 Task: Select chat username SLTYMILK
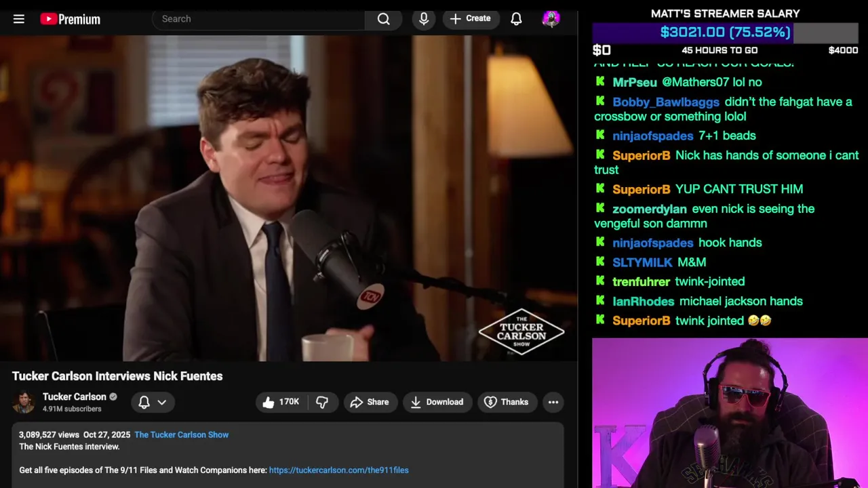tap(642, 262)
